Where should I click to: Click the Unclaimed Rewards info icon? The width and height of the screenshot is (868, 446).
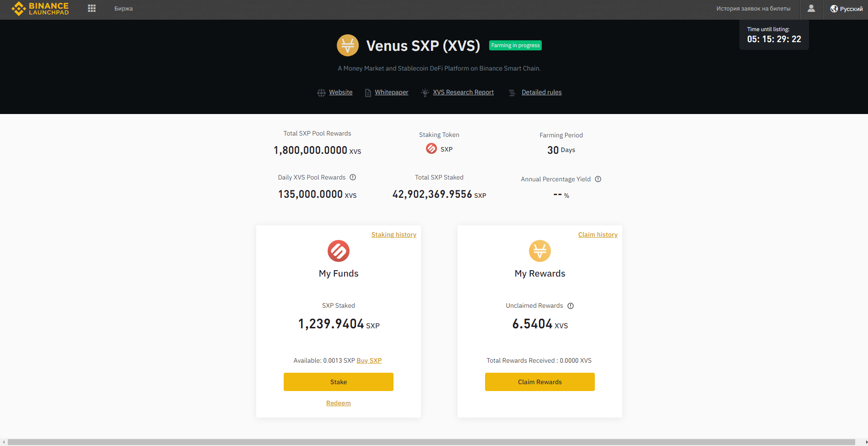click(571, 306)
